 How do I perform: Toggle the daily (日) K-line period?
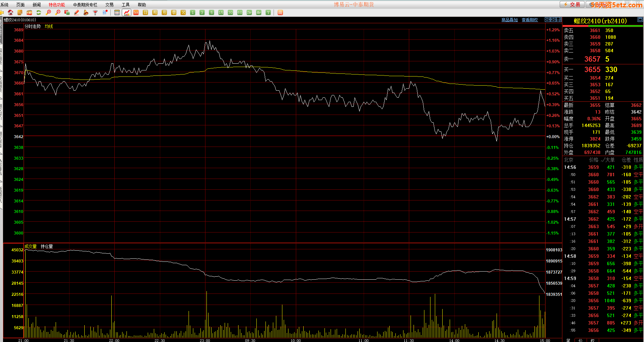[145, 12]
